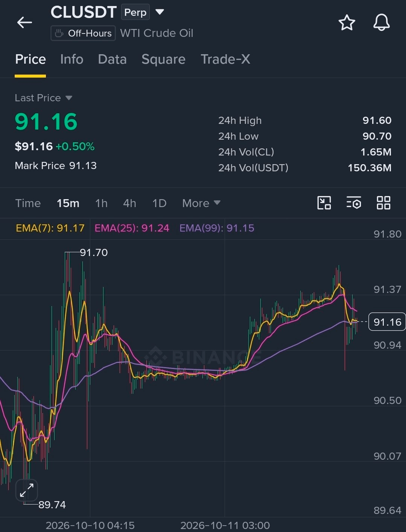Tap the 91.70 chart high marker
Screen dimensions: 406x532
[94, 253]
